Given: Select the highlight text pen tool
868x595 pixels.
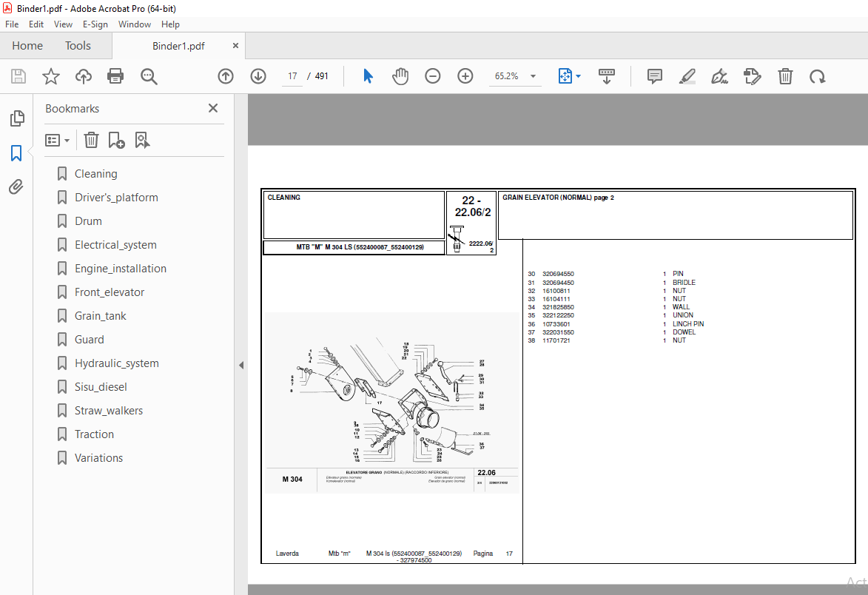Looking at the screenshot, I should 687,76.
